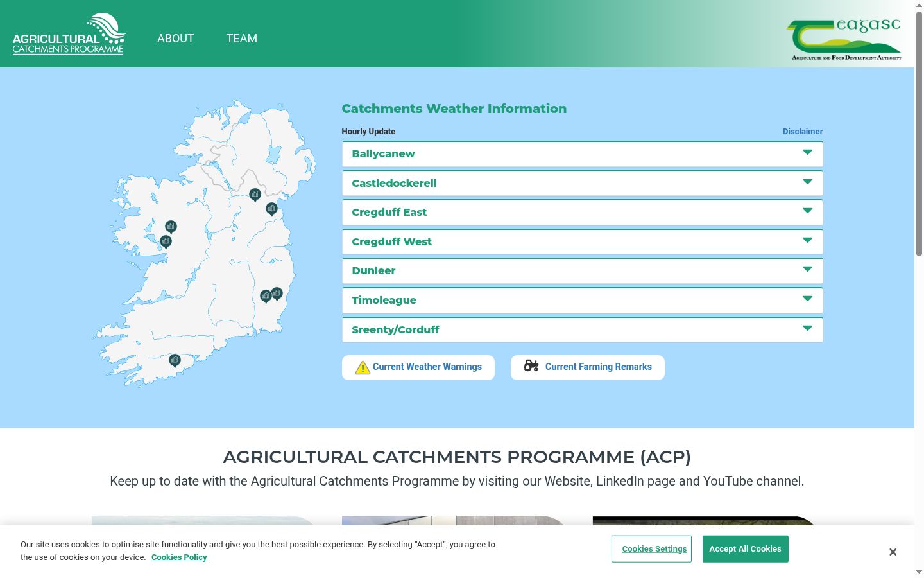Open the Cookies Policy link
This screenshot has width=924, height=578.
(x=179, y=557)
